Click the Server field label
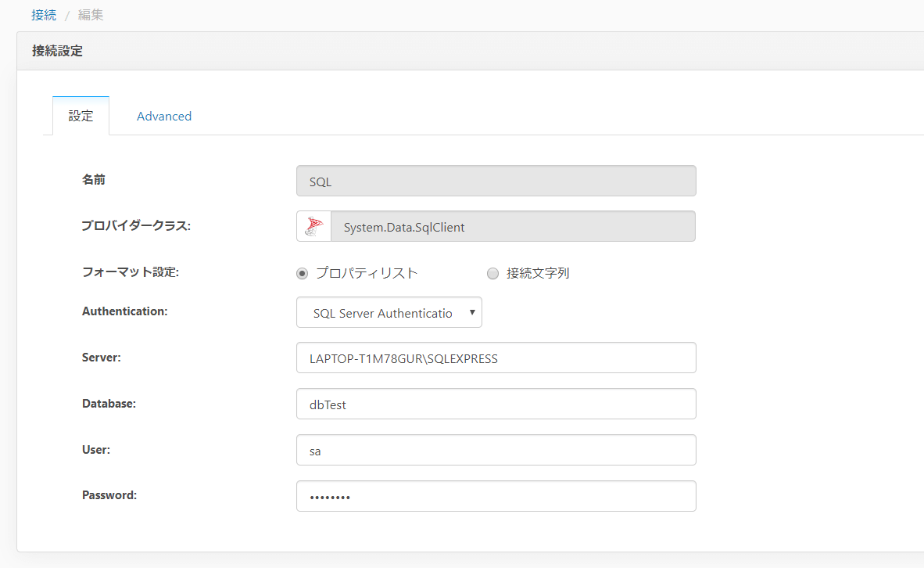This screenshot has width=924, height=568. (x=101, y=358)
